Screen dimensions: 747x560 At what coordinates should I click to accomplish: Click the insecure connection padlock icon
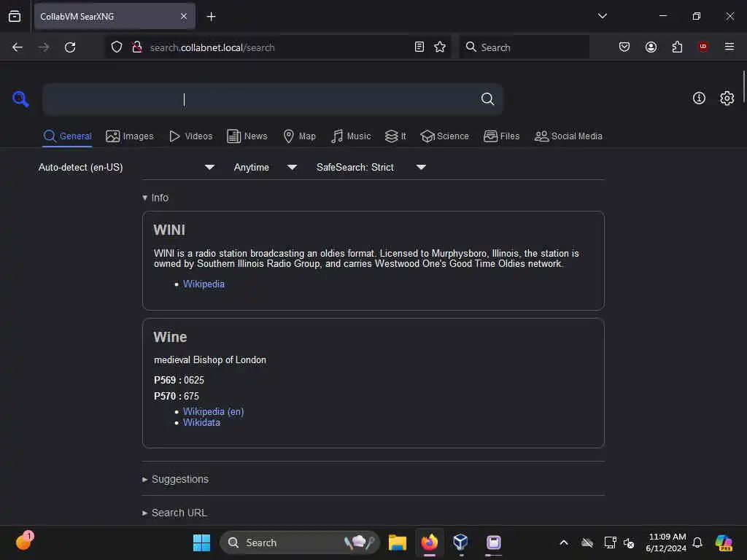click(x=137, y=47)
